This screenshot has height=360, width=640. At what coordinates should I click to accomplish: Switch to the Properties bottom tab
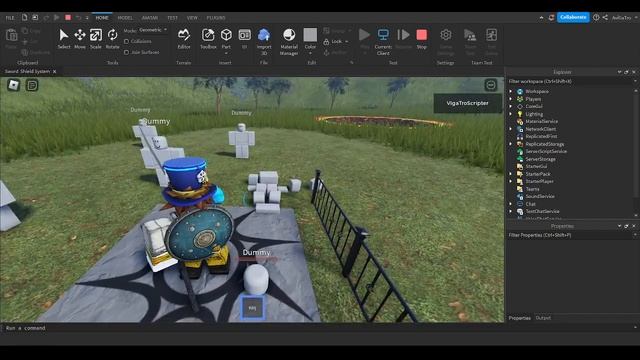519,318
